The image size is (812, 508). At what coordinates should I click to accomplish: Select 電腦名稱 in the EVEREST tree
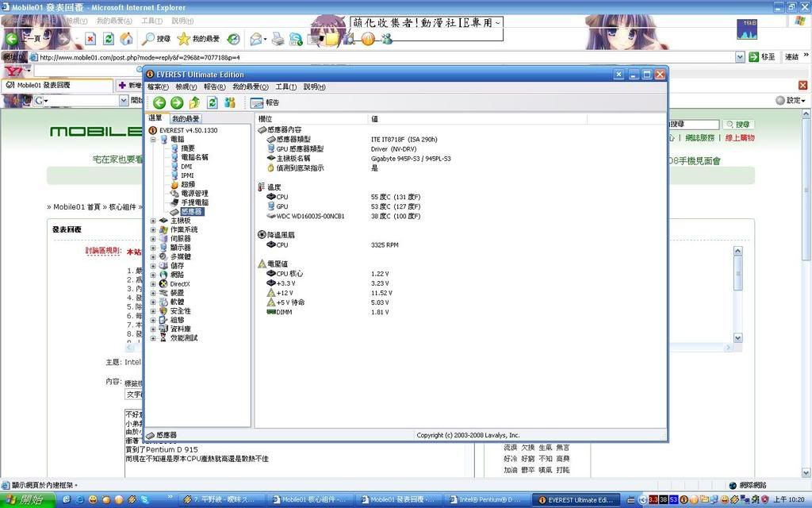coord(194,157)
